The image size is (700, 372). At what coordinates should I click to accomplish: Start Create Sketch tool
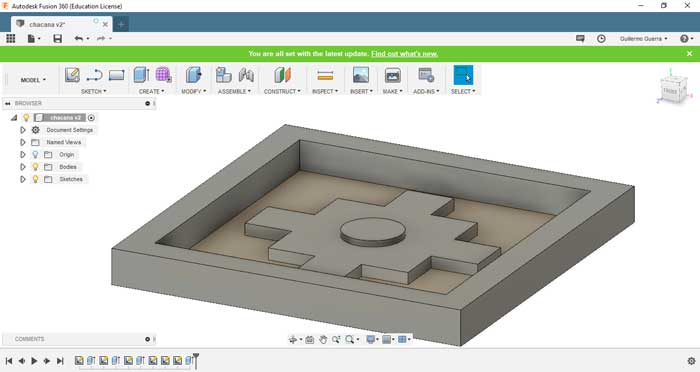(x=72, y=75)
